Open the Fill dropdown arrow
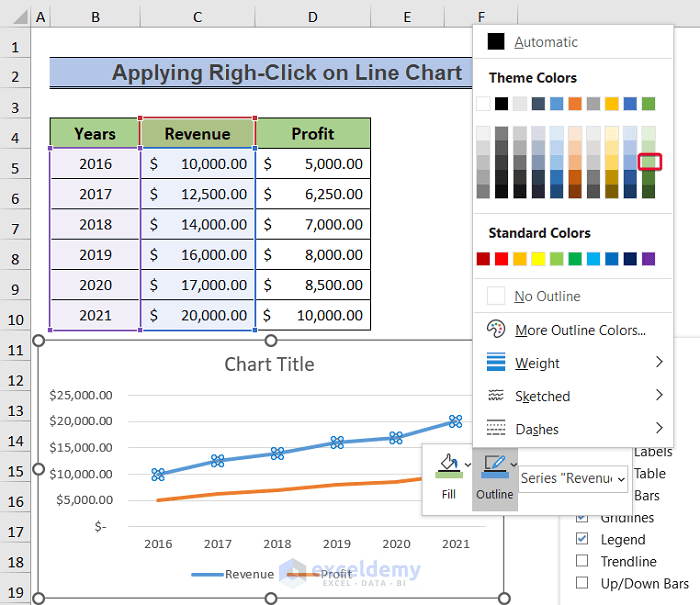Screen dimensions: 700x605 tap(467, 465)
